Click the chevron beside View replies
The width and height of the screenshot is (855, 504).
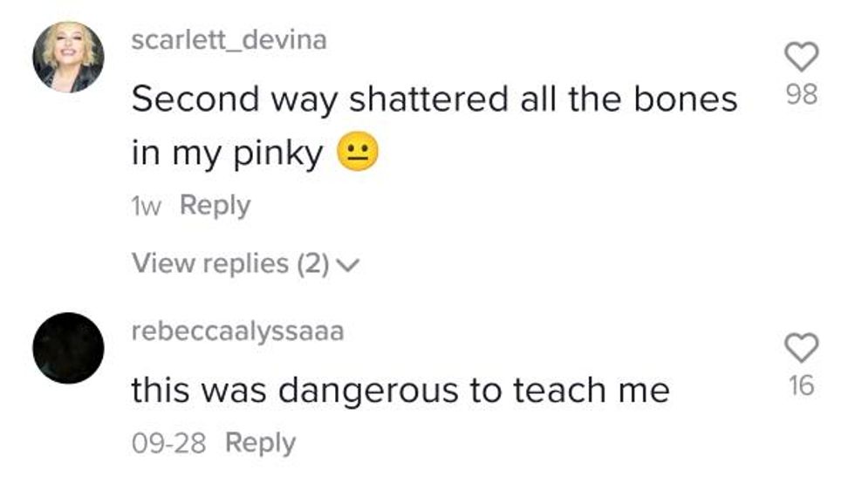pos(347,264)
